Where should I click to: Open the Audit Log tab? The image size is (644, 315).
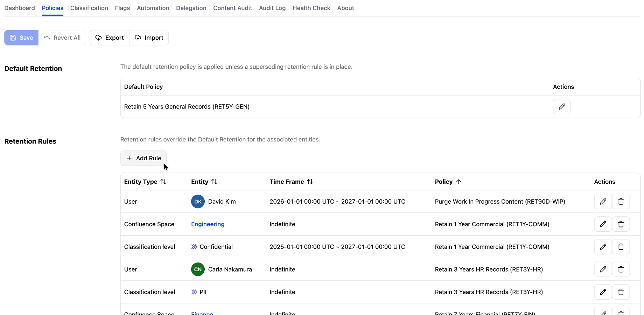[x=272, y=8]
